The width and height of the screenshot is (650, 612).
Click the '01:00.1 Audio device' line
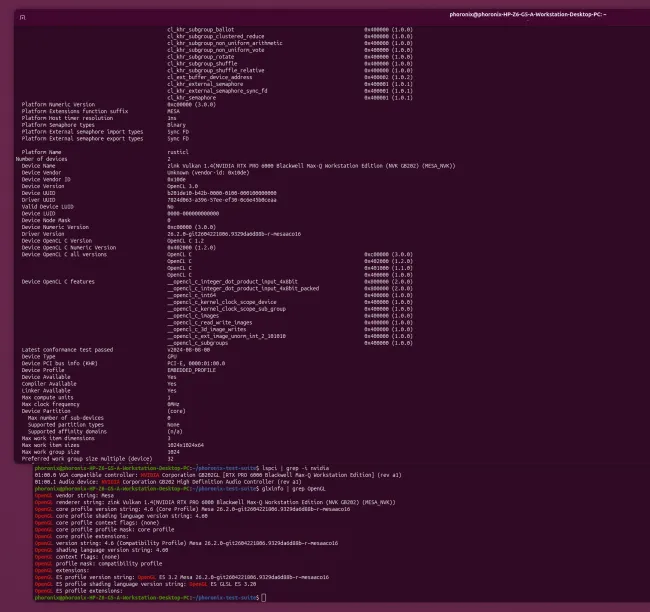[x=168, y=482]
